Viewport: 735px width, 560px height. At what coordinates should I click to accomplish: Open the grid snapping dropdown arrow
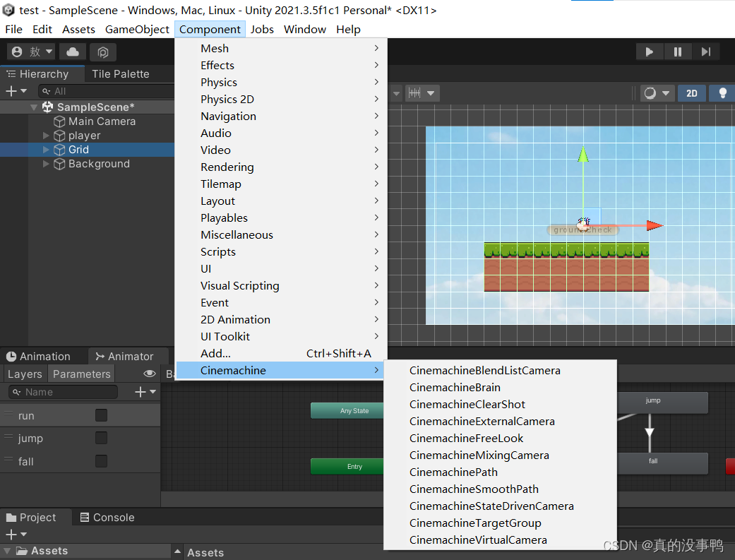pyautogui.click(x=430, y=93)
